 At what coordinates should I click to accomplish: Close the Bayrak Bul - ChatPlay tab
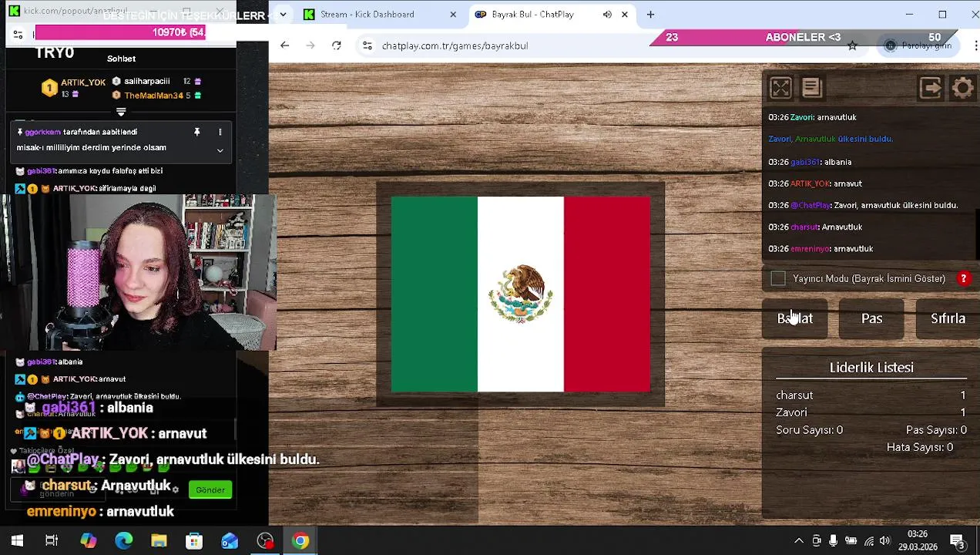point(625,15)
